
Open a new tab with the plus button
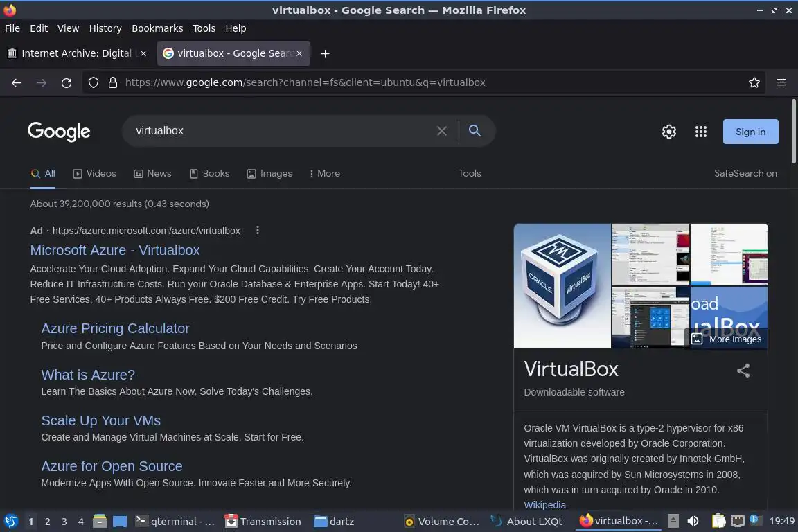coord(325,53)
